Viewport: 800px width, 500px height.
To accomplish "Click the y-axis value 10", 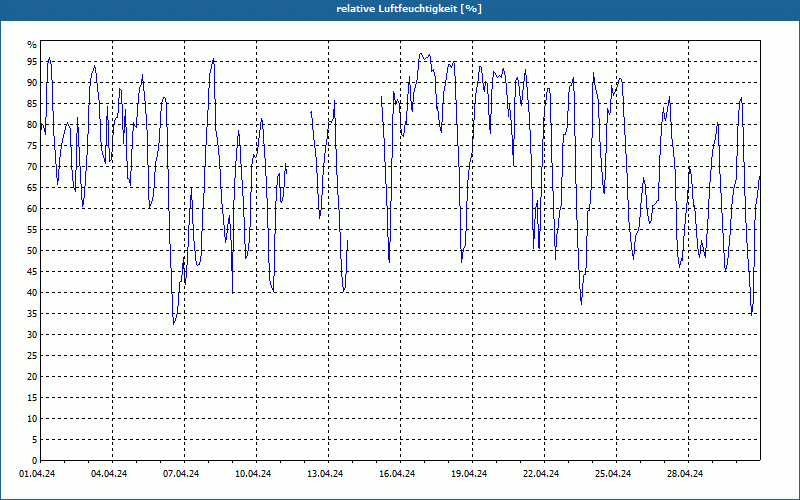I will [x=32, y=418].
